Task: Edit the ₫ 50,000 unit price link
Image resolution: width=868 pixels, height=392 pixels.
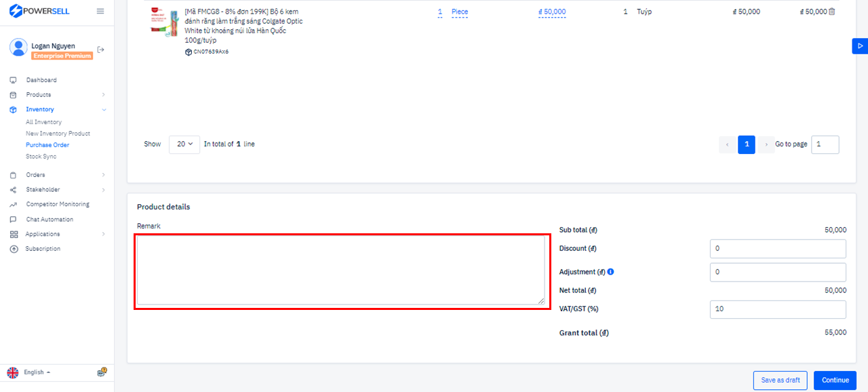Action: (552, 12)
